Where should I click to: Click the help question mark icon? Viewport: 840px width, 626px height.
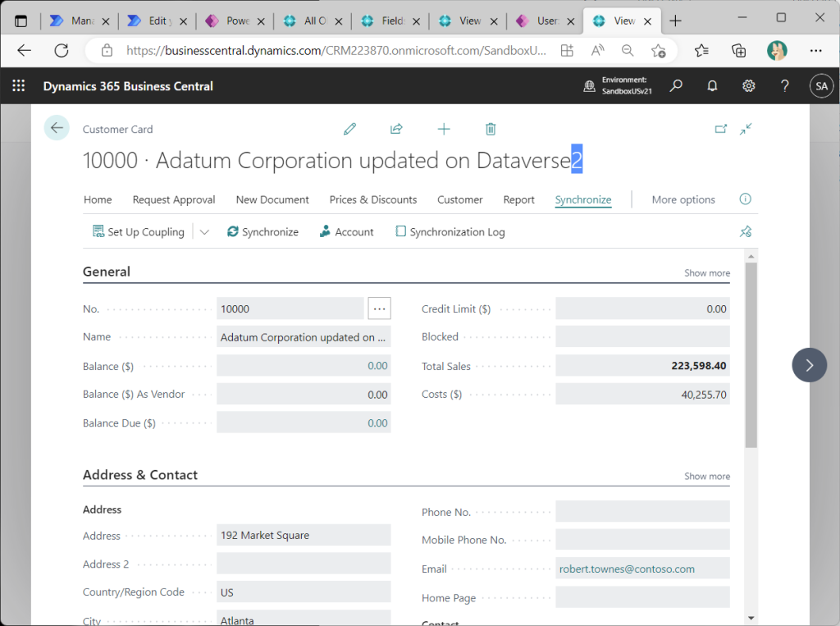[785, 86]
